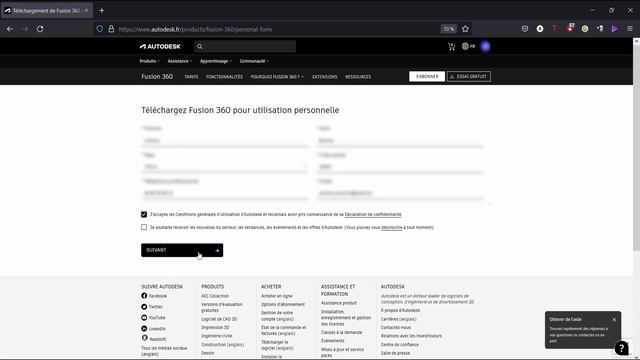Uncheck the Conditions générales acceptance checkbox
The width and height of the screenshot is (640, 360).
(x=144, y=214)
